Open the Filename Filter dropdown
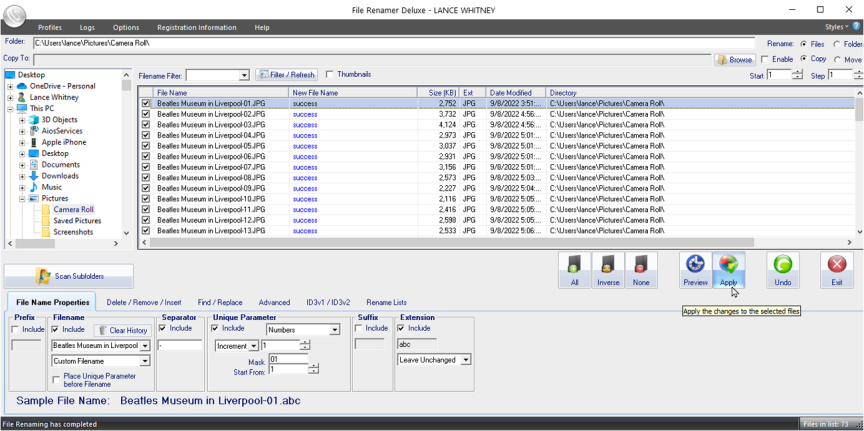Image resolution: width=864 pixels, height=431 pixels. tap(245, 75)
